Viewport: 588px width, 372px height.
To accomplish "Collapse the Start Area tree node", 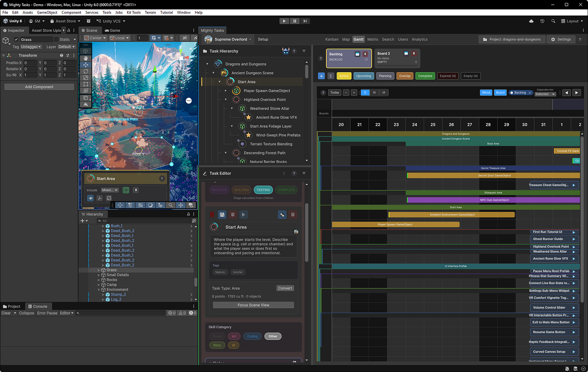I will [x=219, y=82].
